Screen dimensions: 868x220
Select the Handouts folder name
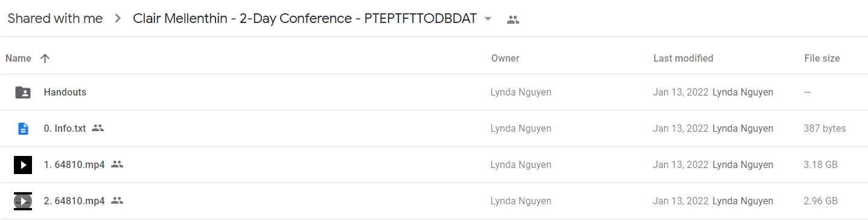pyautogui.click(x=65, y=92)
